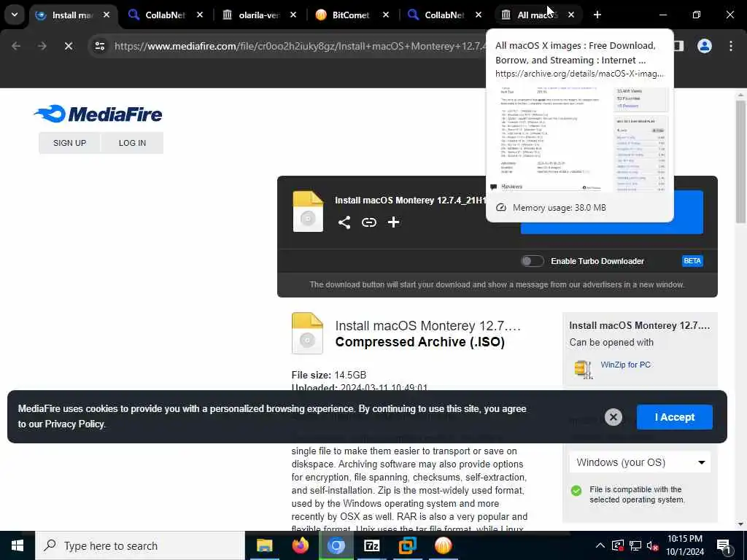Click Compressed Archive (.ISO) heading

coord(419,342)
